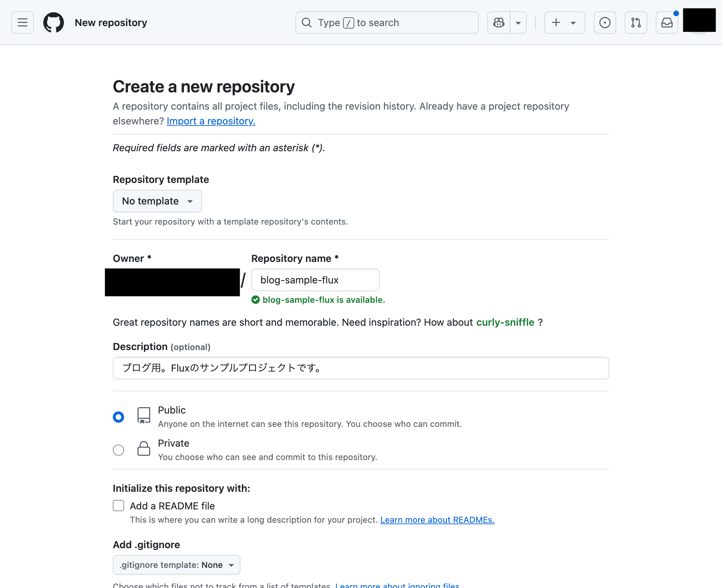Image resolution: width=722 pixels, height=588 pixels.
Task: Enable the Add a README file checkbox
Action: (x=118, y=506)
